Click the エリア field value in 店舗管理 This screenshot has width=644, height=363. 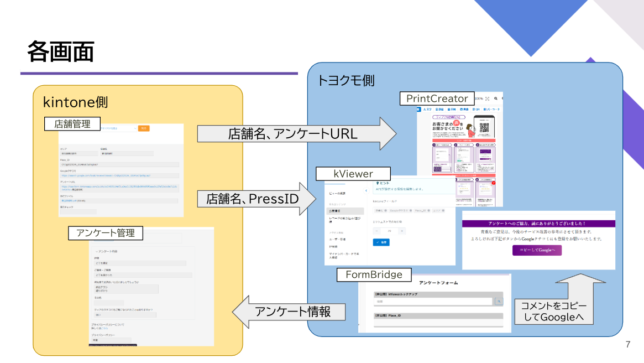(x=79, y=153)
